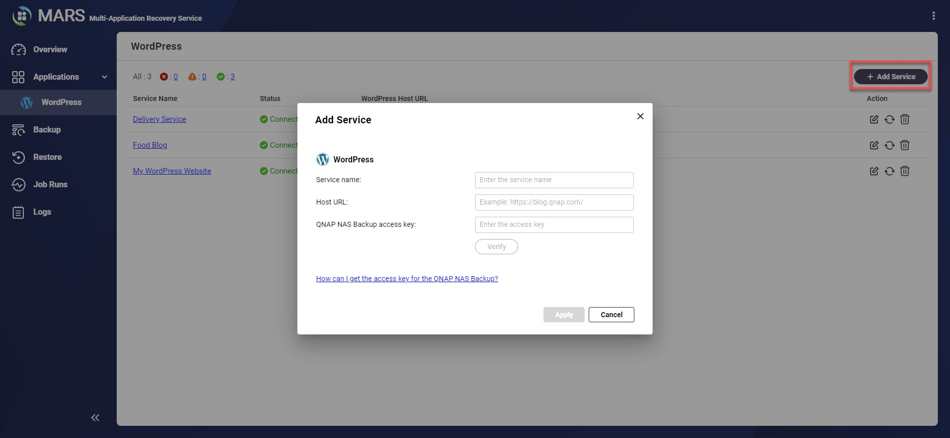Delete the Food Blog entry
The image size is (950, 438).
[x=905, y=145]
